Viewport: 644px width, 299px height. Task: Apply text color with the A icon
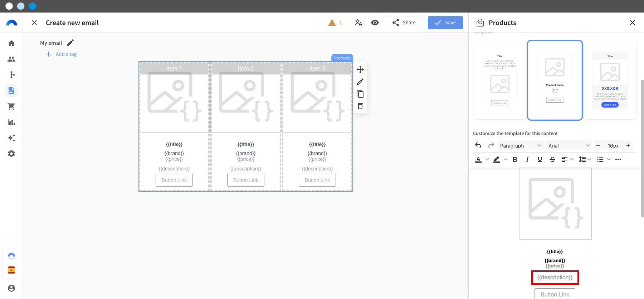point(478,159)
